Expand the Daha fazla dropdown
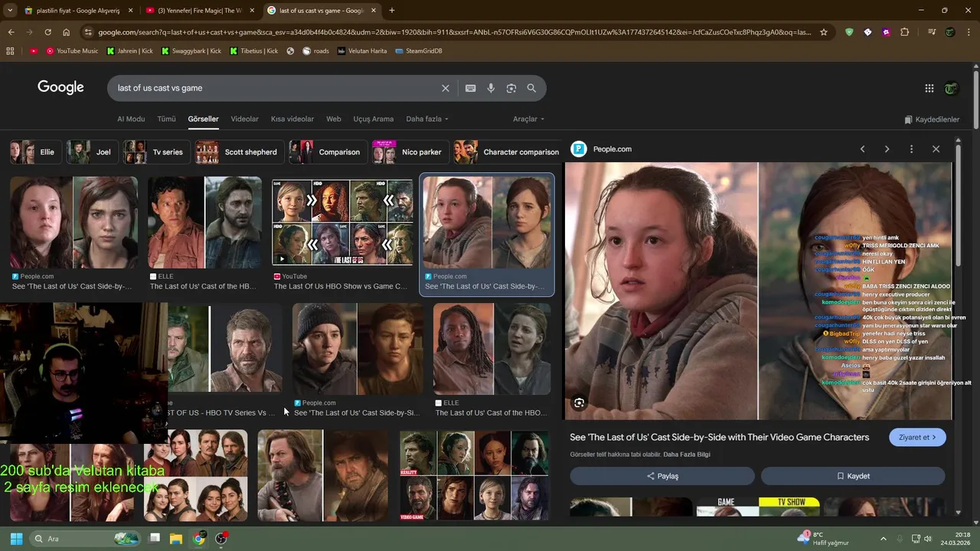Screen dimensions: 980x551 (427, 119)
